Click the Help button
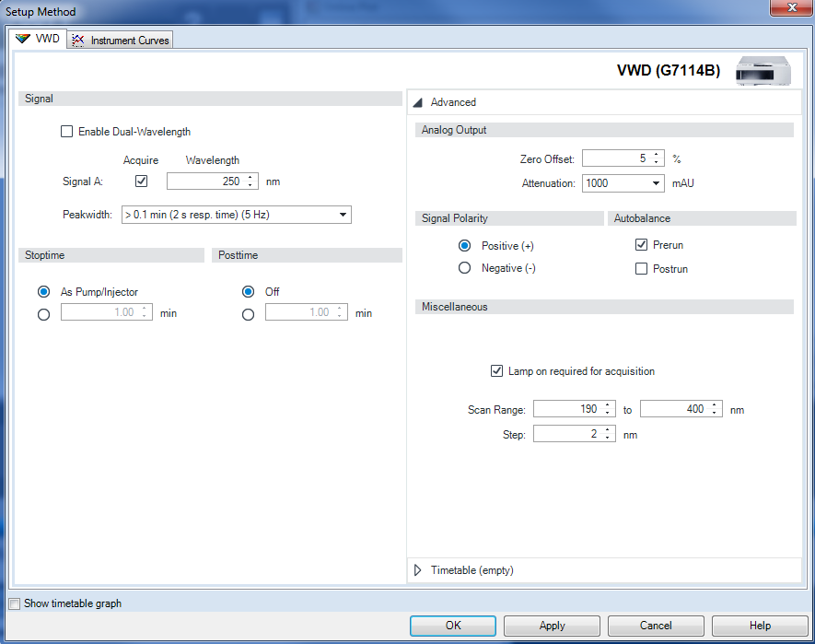 [759, 626]
